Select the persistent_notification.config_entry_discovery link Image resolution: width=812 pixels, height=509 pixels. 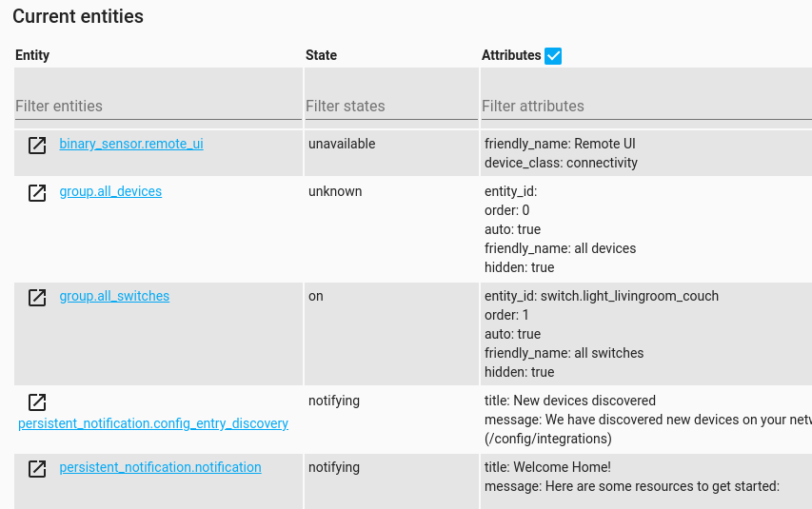click(x=153, y=423)
